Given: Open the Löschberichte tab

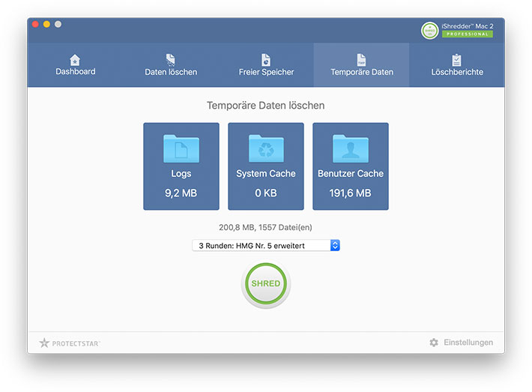Looking at the screenshot, I should (x=457, y=64).
